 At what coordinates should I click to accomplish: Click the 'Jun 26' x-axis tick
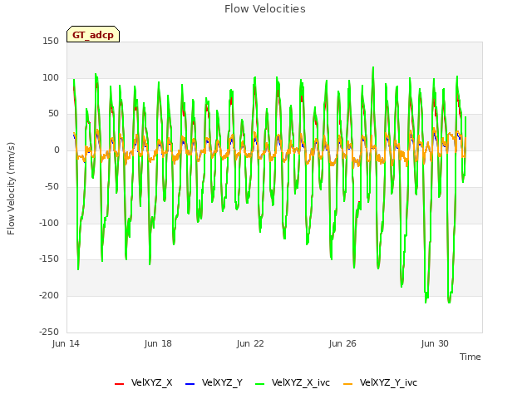coord(342,343)
